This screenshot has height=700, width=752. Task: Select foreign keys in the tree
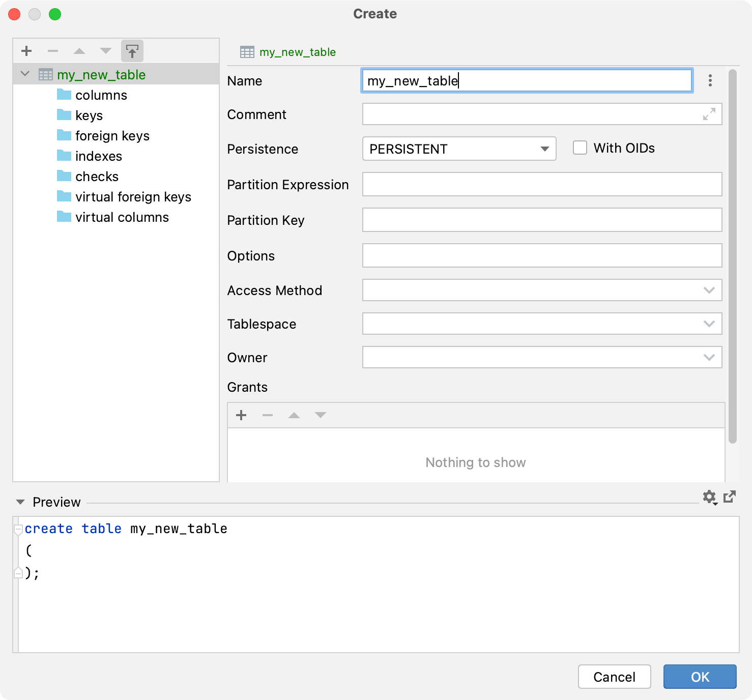(x=112, y=136)
